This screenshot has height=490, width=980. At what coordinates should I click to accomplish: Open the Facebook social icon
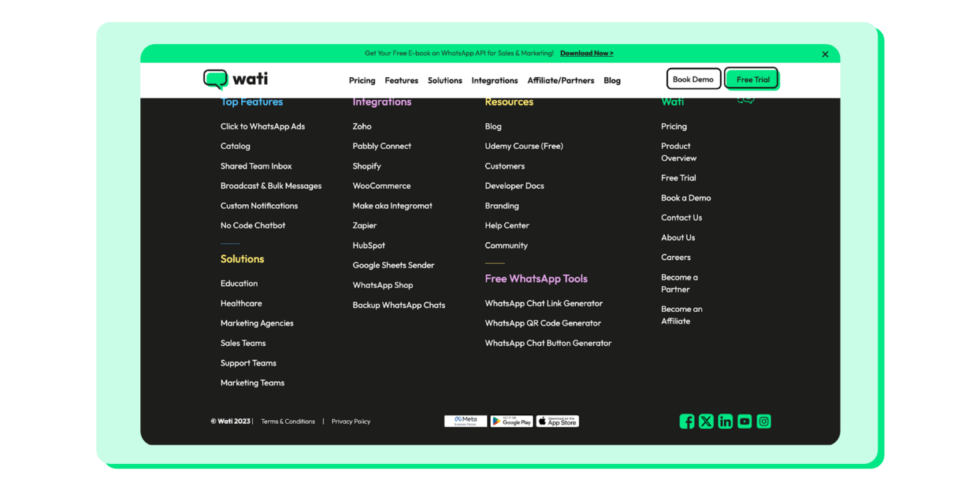click(687, 421)
